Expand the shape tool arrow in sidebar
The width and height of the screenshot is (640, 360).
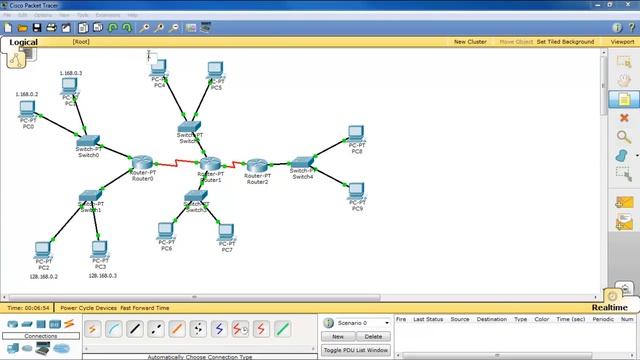637,156
